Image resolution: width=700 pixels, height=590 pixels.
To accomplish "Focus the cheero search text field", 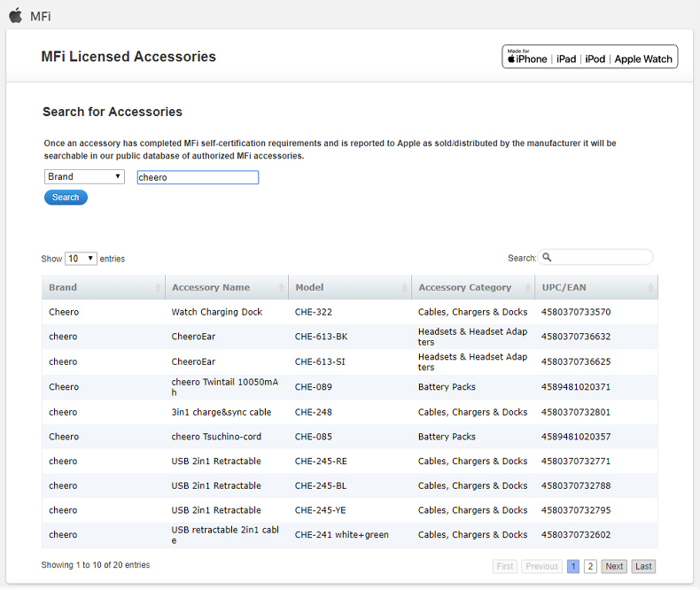I will [198, 177].
